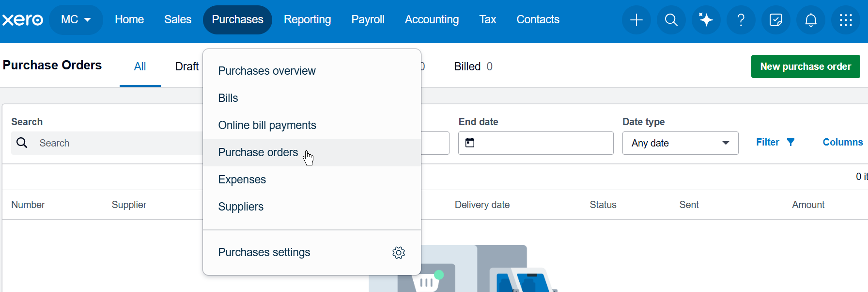Click into the Search input field

(107, 143)
